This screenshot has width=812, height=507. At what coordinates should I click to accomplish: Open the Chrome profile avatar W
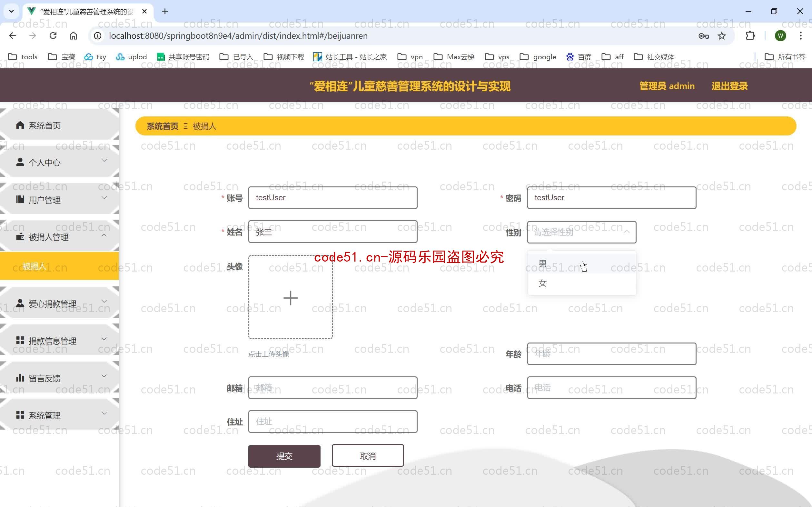point(780,35)
